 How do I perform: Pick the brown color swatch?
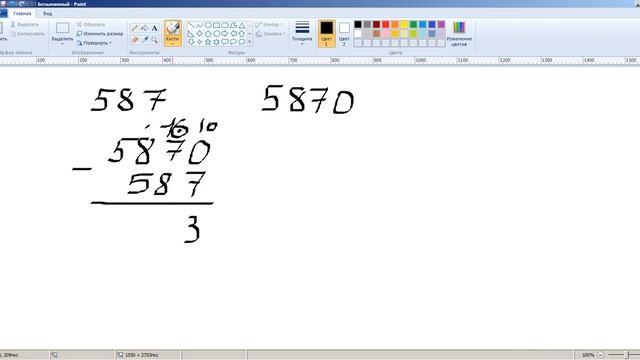[x=376, y=33]
